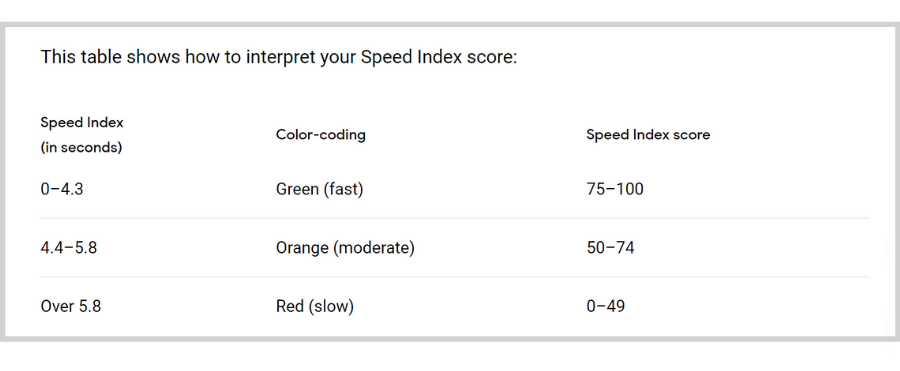Click the 'Red (slow)' cell
The image size is (900, 371).
315,307
